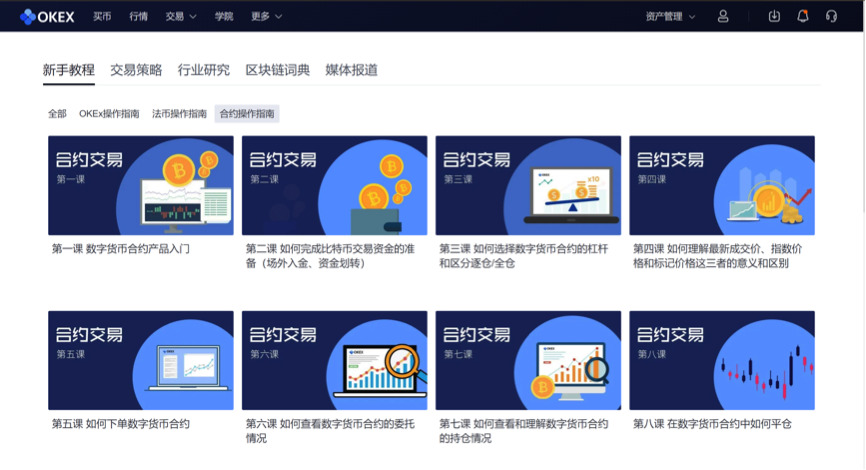Click title 第五课 如何下单数字货币合约
Viewport: 866px width, 470px height.
point(120,424)
